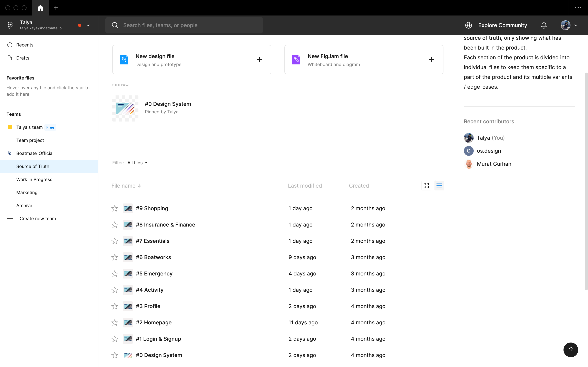Open the help question mark button
The height and width of the screenshot is (367, 588).
point(570,350)
